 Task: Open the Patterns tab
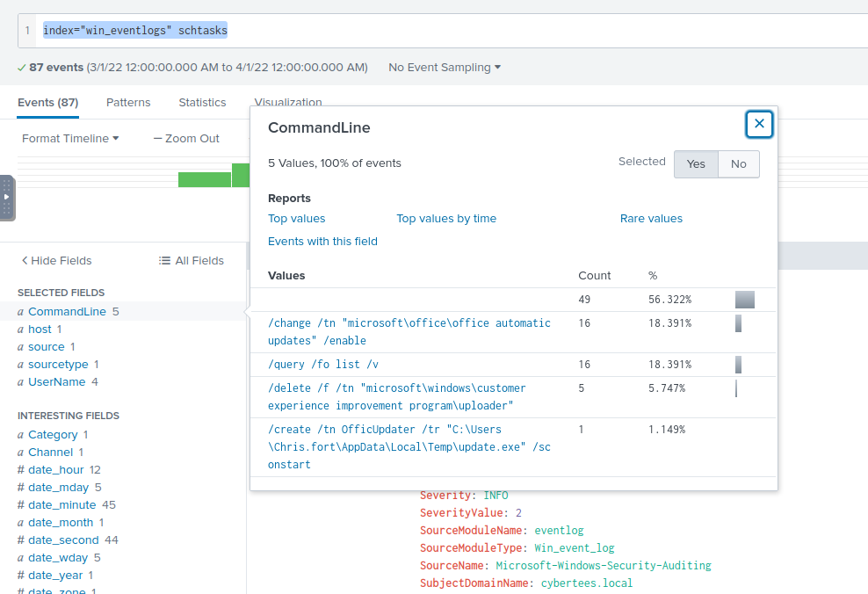coord(128,103)
